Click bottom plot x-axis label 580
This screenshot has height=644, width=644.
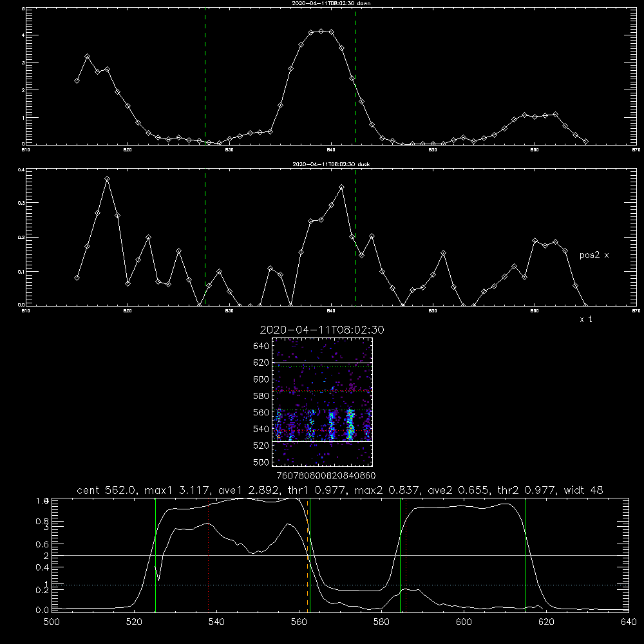[381, 622]
